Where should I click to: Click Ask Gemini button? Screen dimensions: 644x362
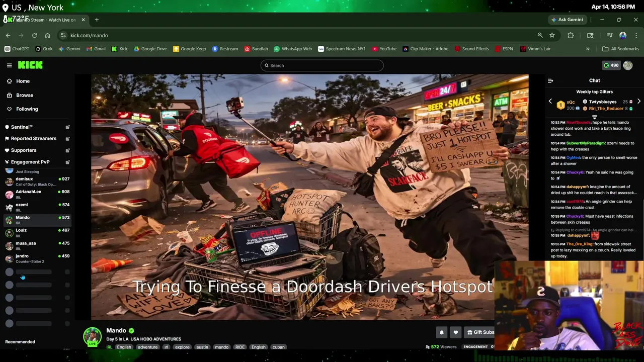567,20
